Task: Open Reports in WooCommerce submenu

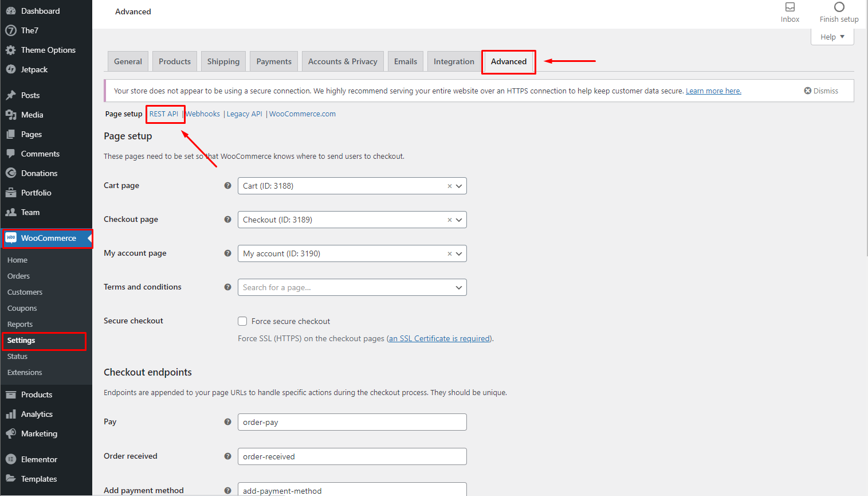Action: (20, 324)
